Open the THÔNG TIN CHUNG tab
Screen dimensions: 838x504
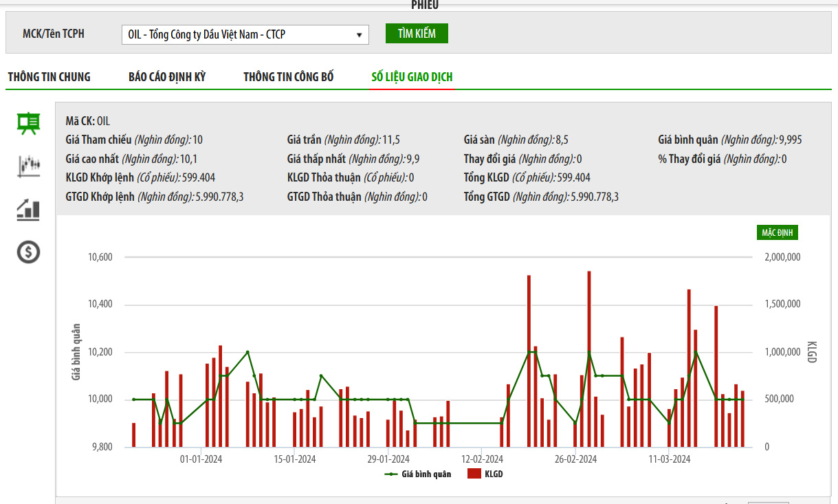pyautogui.click(x=49, y=77)
